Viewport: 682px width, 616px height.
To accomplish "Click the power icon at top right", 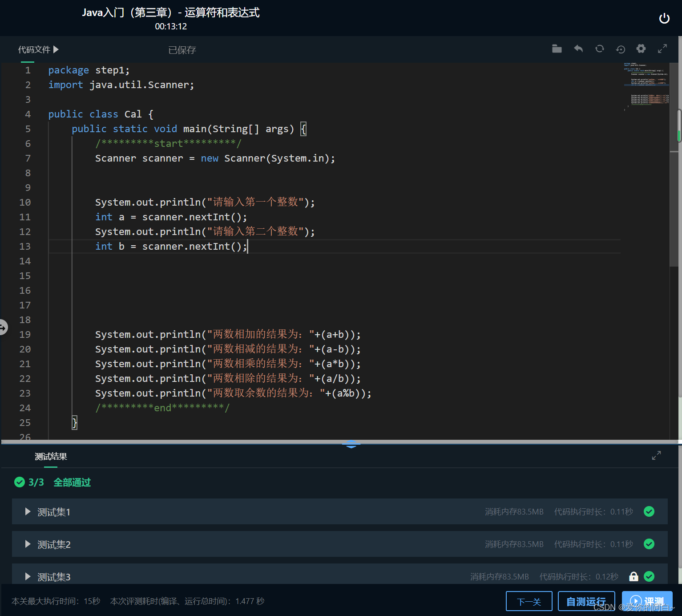I will click(x=664, y=18).
